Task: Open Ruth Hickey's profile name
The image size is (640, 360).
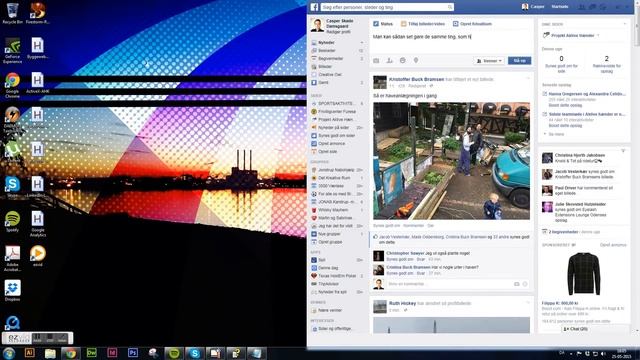Action: tap(402, 303)
